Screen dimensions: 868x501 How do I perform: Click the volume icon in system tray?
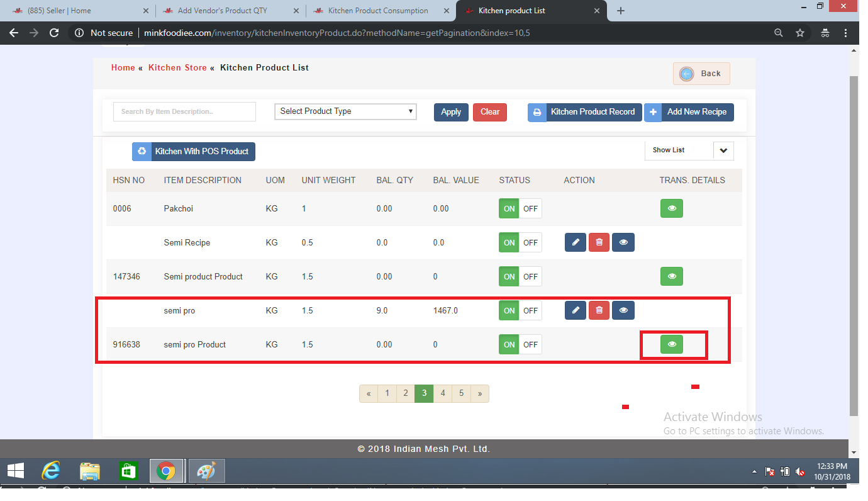(800, 471)
